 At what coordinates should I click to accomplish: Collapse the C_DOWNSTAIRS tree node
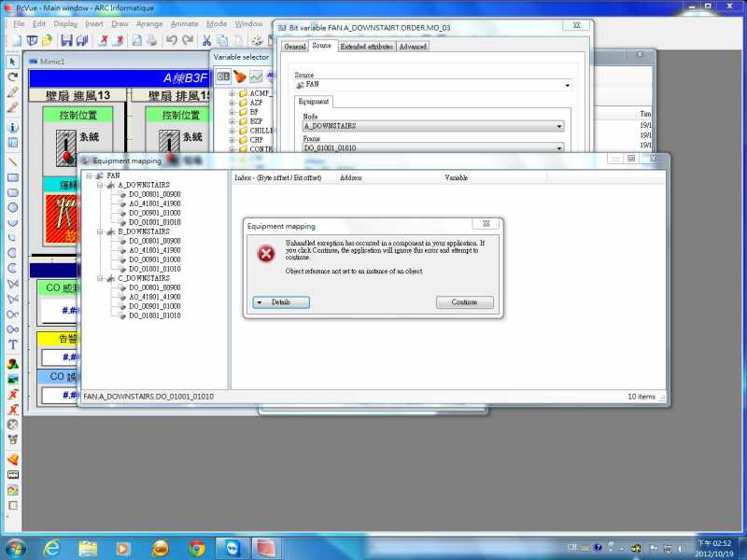101,278
